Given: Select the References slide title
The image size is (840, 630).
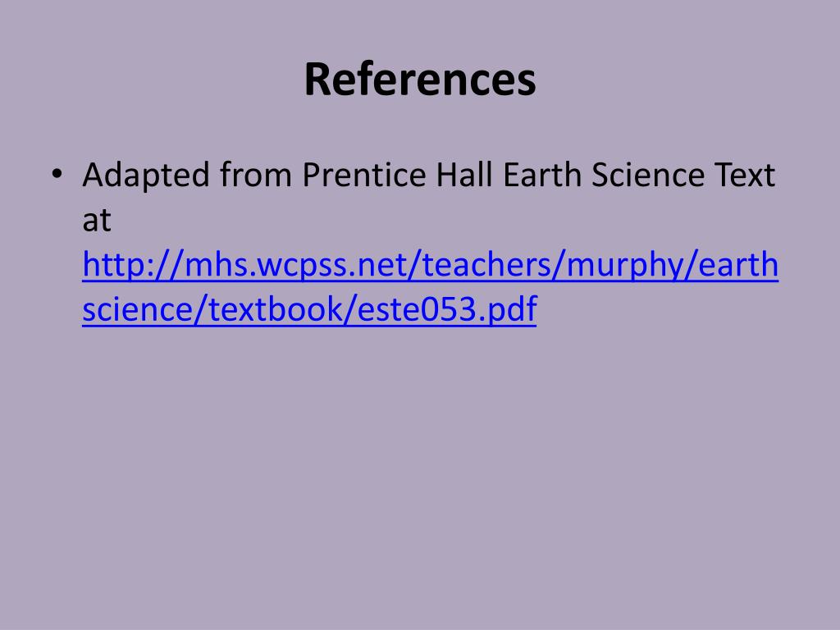Looking at the screenshot, I should 421,80.
